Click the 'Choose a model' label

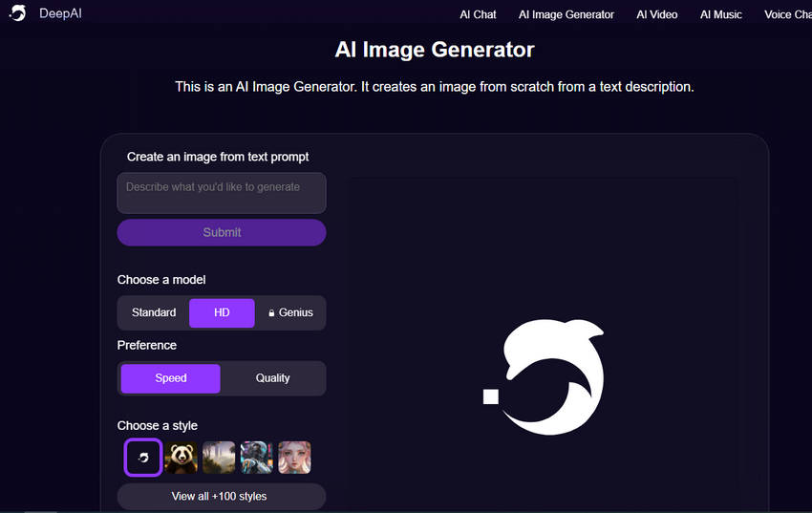pos(161,280)
